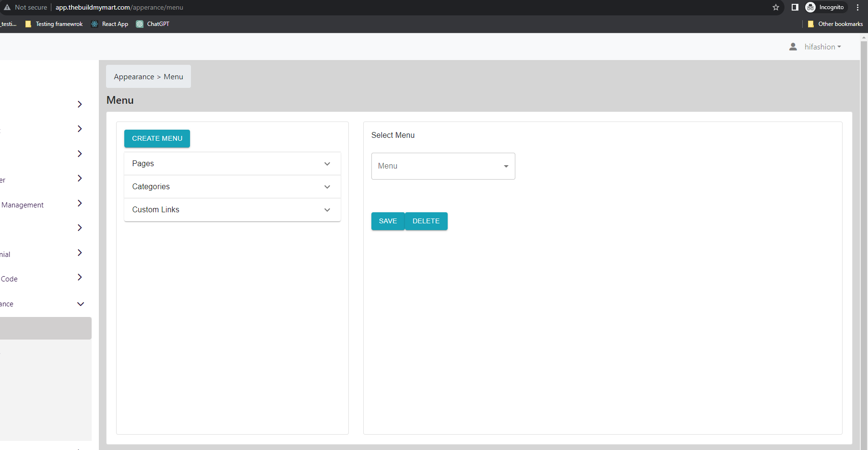Click the Management sidebar label
This screenshot has width=868, height=450.
click(x=22, y=205)
